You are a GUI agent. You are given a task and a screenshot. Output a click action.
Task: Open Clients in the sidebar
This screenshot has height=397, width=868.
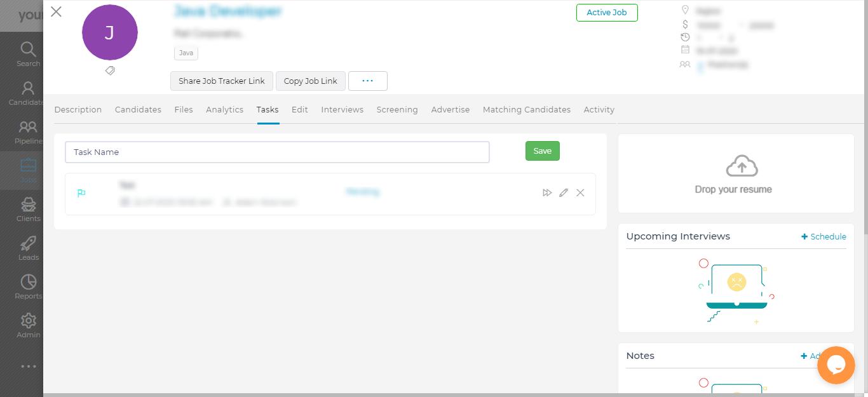pos(28,209)
